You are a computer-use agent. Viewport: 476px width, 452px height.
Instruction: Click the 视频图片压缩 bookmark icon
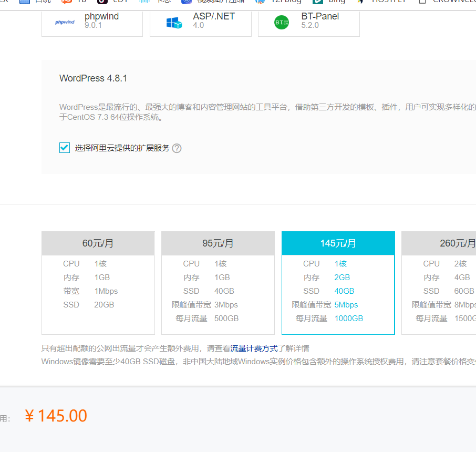(x=187, y=2)
